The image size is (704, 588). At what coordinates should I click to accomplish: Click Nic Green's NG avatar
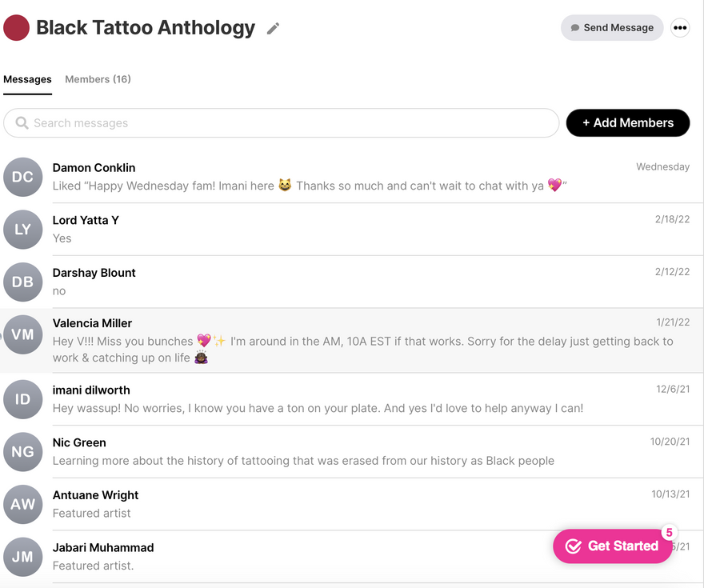pos(23,452)
